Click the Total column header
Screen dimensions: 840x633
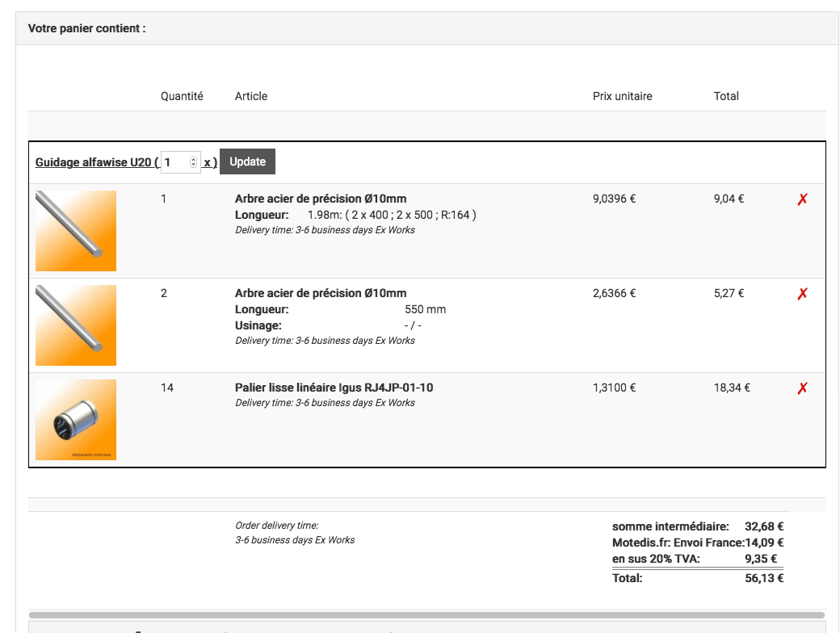click(726, 96)
